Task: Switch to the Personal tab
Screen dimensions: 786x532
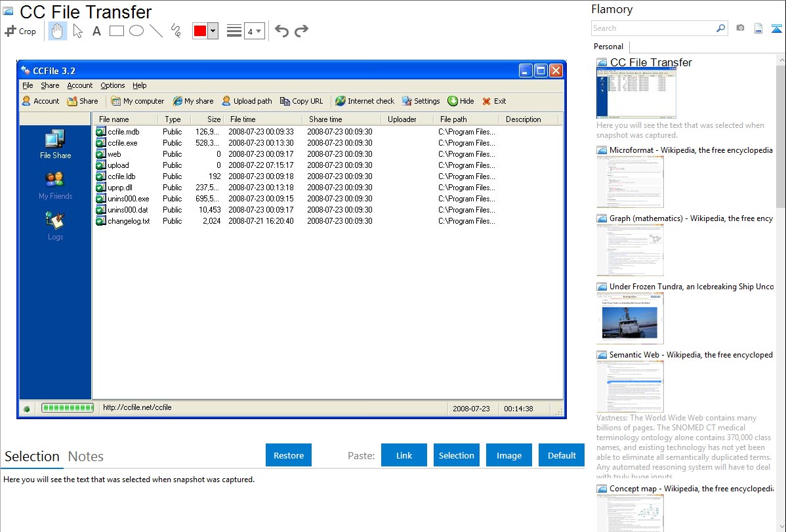Action: (608, 47)
